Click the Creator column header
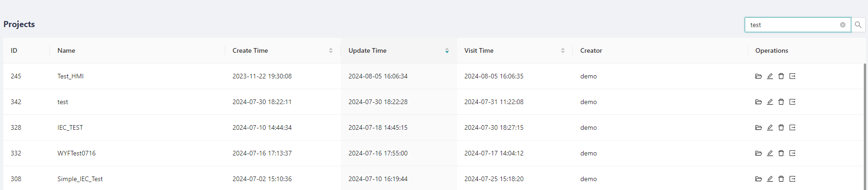This screenshot has height=190, width=868. (591, 50)
